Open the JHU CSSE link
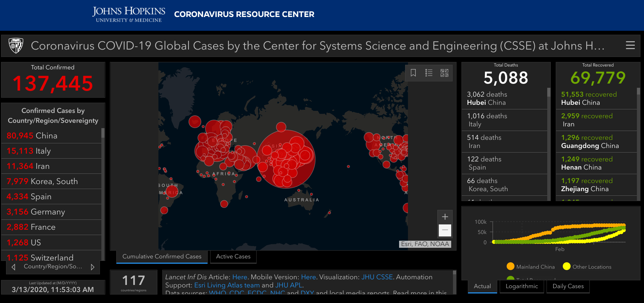Image resolution: width=644 pixels, height=303 pixels. click(377, 277)
